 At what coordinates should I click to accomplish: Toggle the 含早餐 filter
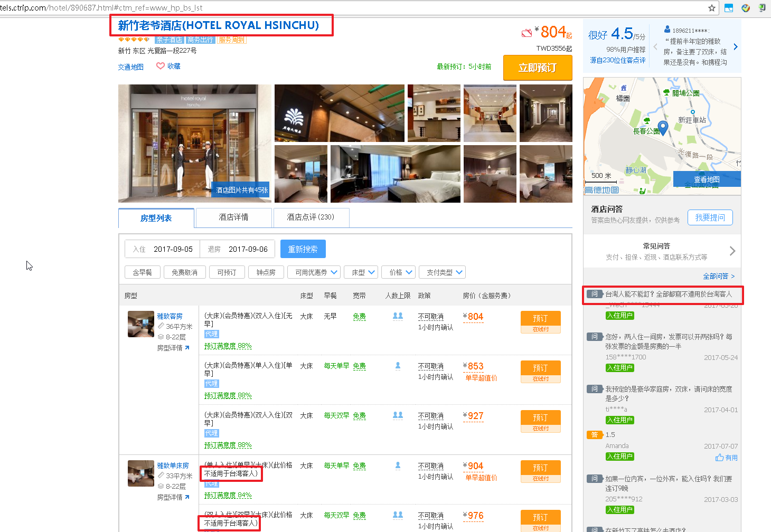pos(142,272)
